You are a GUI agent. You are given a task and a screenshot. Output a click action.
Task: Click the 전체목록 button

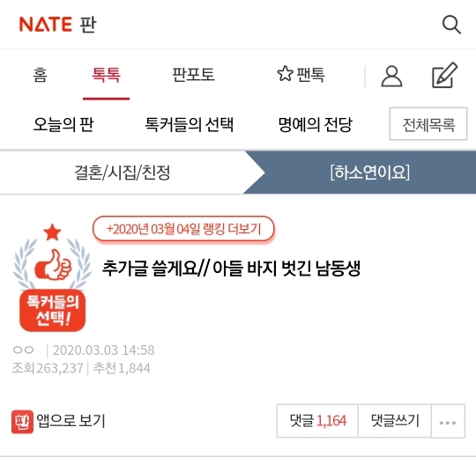(428, 124)
